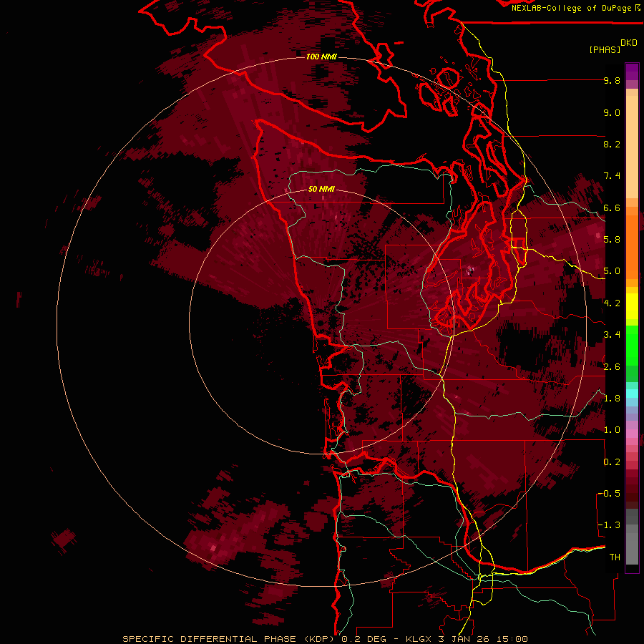Click the 2.6 value on the color scale
This screenshot has width=644, height=644.
point(612,367)
